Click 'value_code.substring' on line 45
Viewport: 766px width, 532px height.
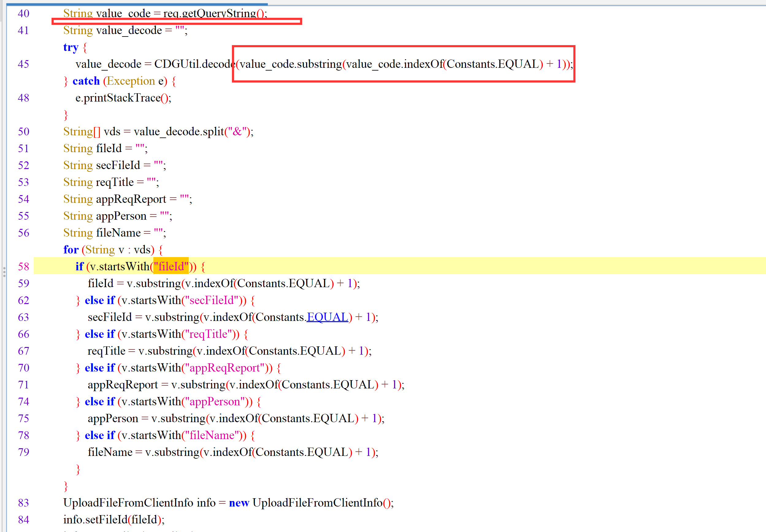click(x=291, y=64)
